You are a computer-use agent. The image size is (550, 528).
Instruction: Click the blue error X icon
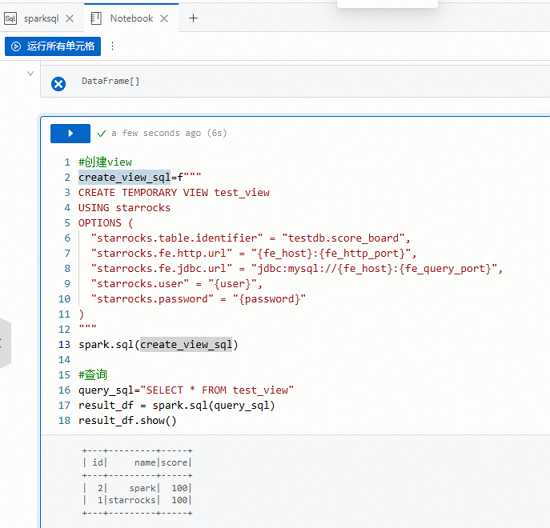58,84
